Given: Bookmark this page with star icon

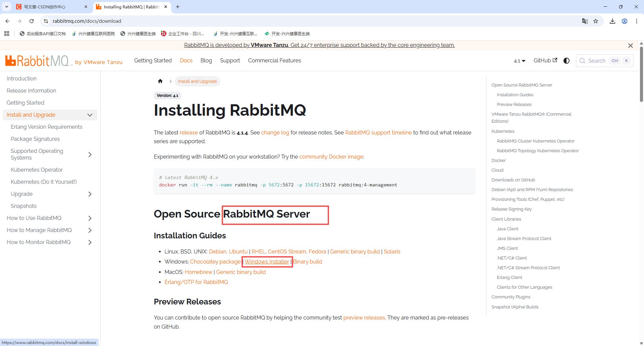Looking at the screenshot, I should click(x=596, y=21).
